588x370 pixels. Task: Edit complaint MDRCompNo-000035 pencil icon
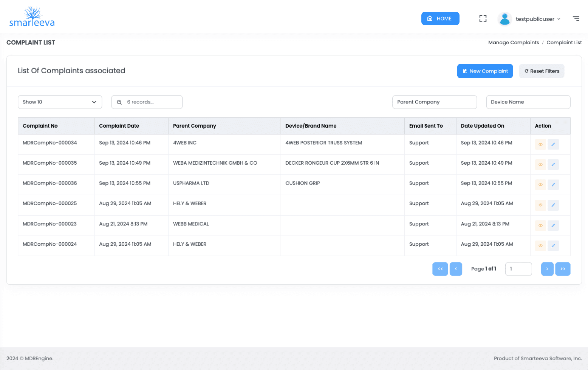(x=553, y=165)
